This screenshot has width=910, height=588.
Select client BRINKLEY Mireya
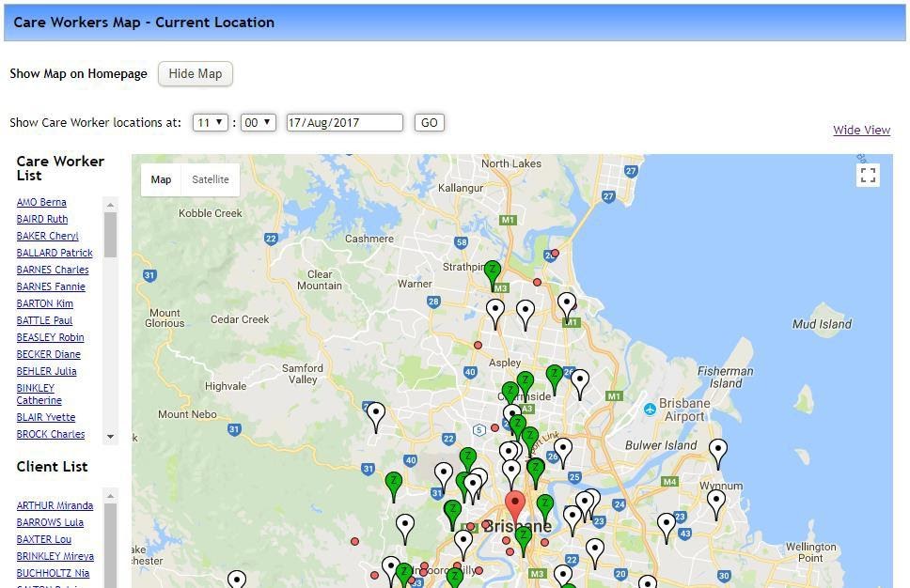(55, 555)
